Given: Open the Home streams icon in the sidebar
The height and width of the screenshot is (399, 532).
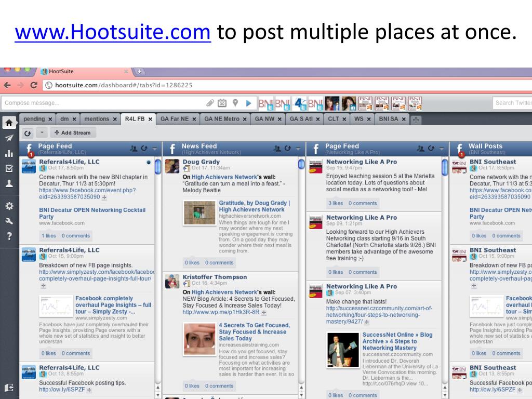Looking at the screenshot, I should click(9, 123).
